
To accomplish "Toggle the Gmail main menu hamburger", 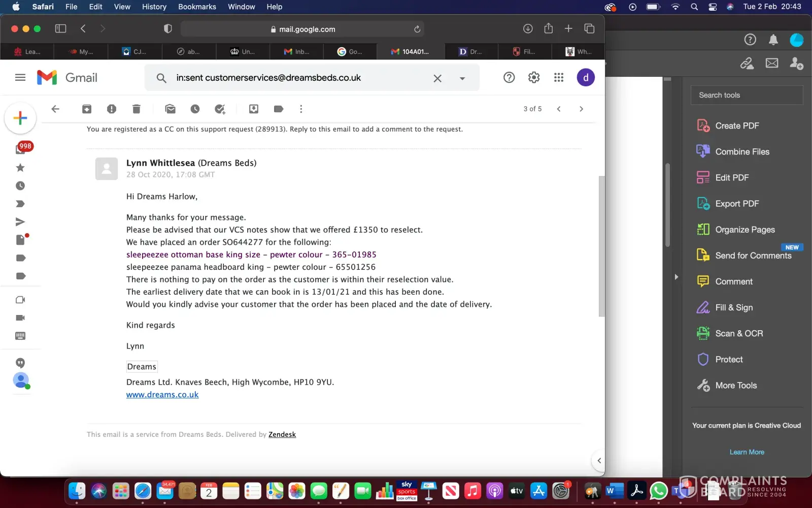I will [20, 78].
